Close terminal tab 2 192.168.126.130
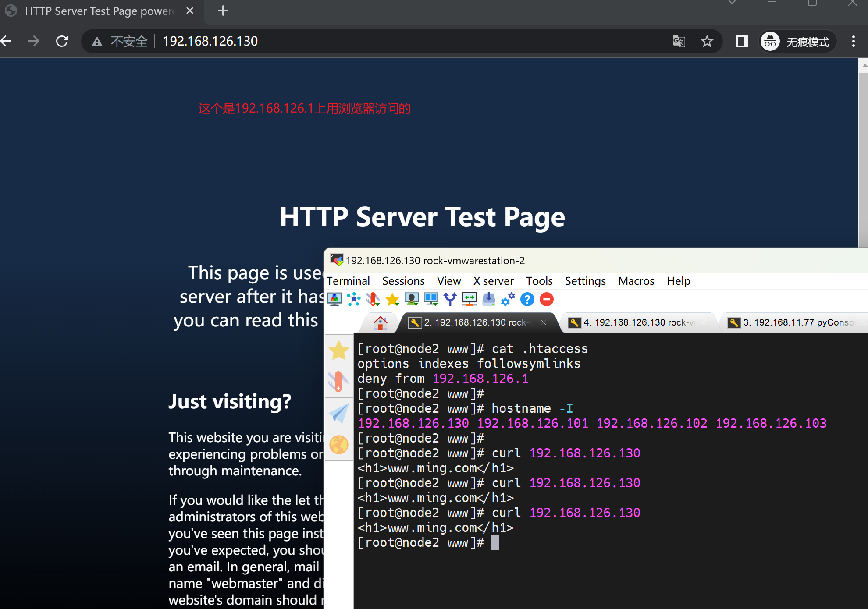 [543, 322]
